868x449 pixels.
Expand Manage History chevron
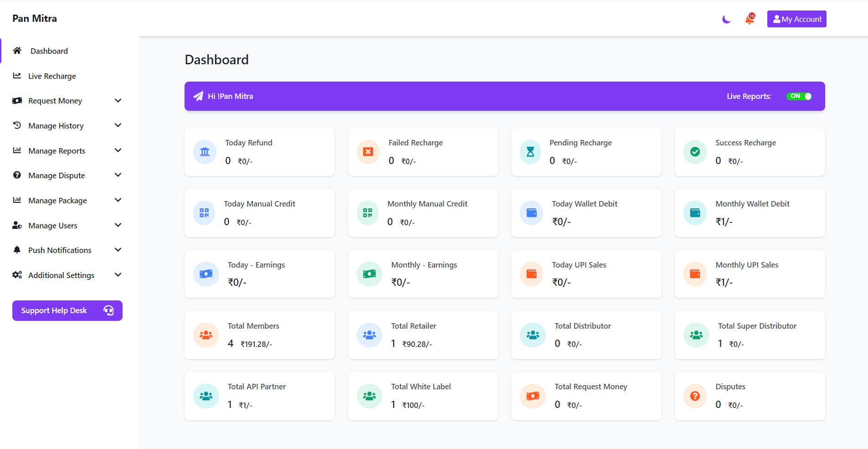[118, 125]
